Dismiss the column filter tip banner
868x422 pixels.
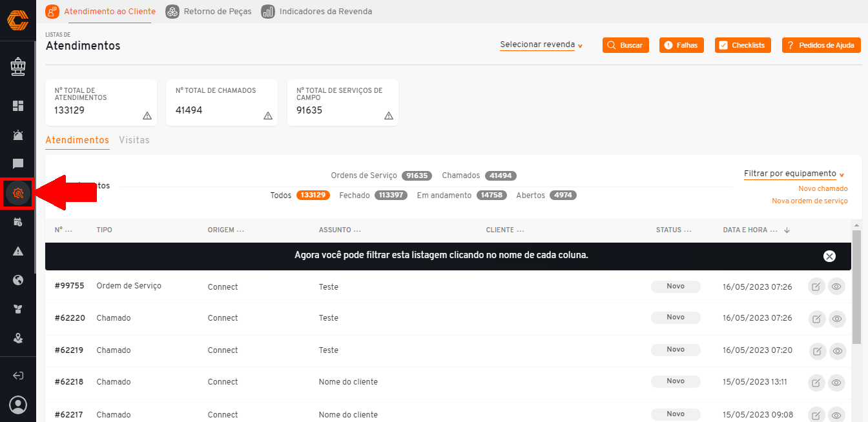829,256
